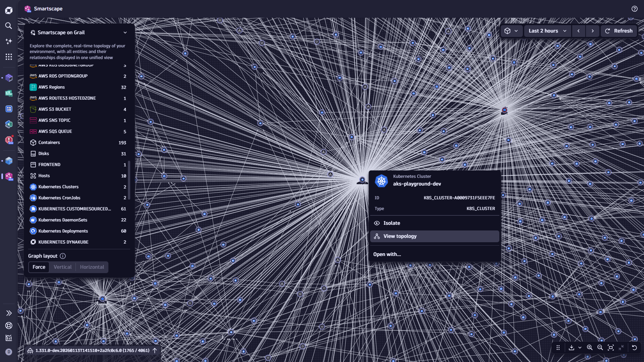Open the Problems app with red alert icon
The image size is (644, 362).
point(9,140)
